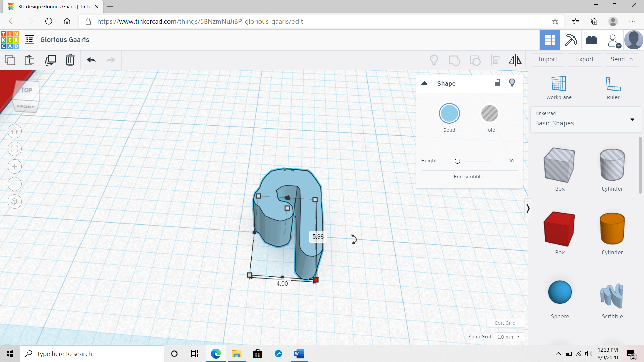Zoom out with the minus button
The image size is (644, 362).
15,184
